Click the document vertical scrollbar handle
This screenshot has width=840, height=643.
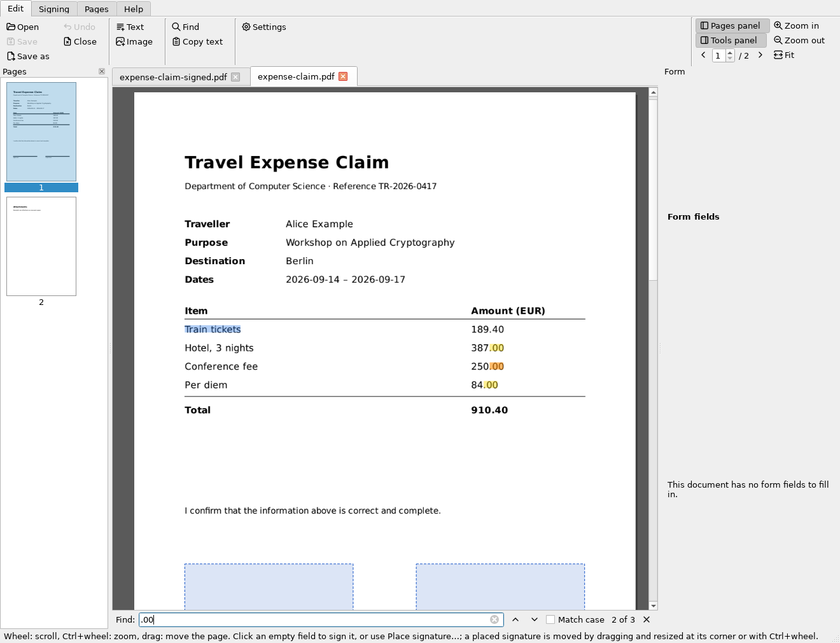[653, 188]
